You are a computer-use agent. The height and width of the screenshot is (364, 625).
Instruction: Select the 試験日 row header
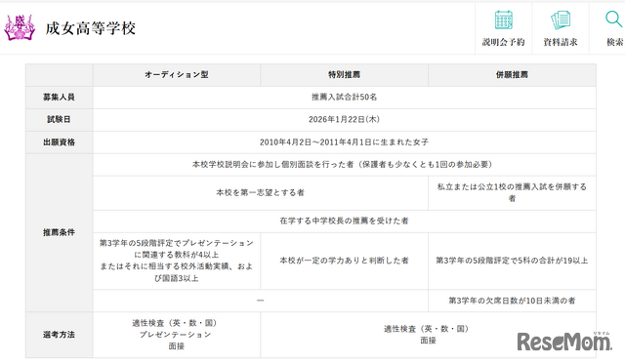(59, 119)
